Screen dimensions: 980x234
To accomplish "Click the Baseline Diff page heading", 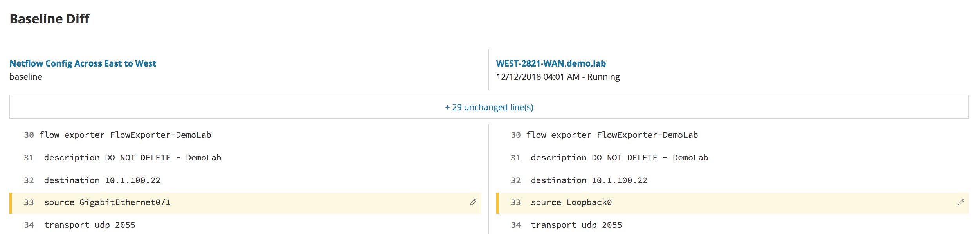I will point(50,19).
